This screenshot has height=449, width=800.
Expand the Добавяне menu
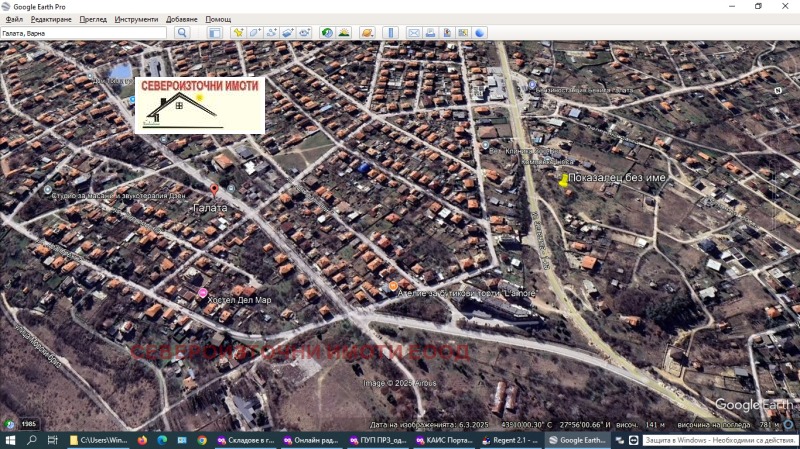tap(182, 19)
